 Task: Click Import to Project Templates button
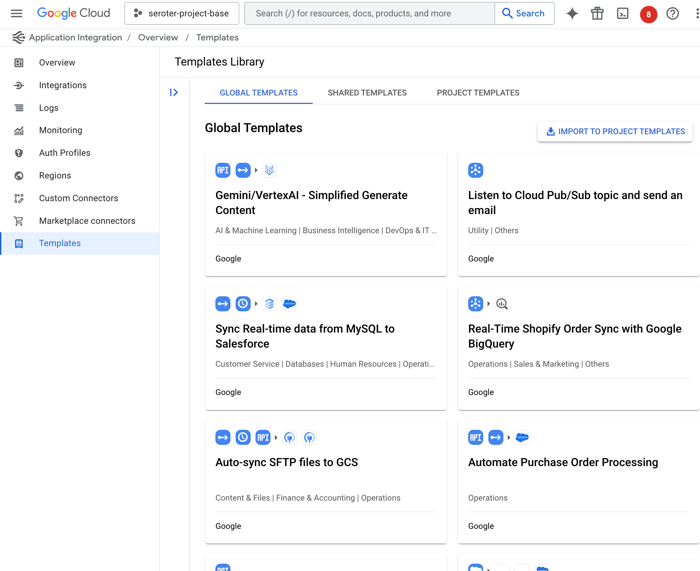pyautogui.click(x=615, y=131)
